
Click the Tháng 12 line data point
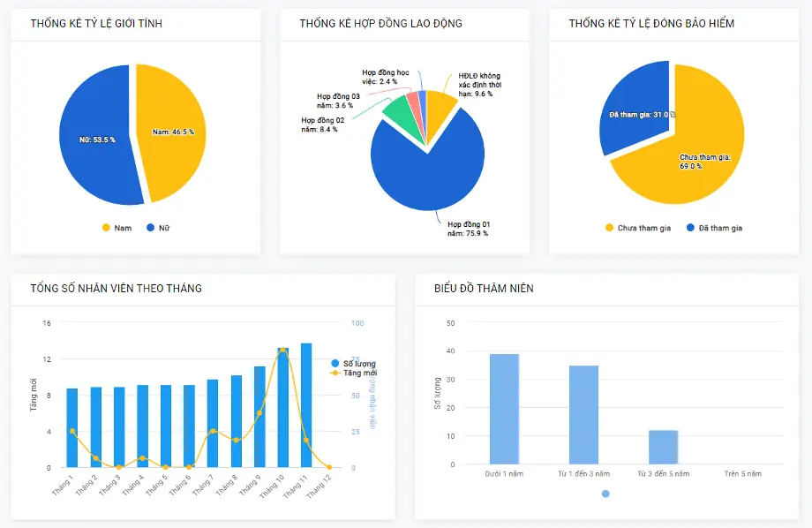tap(329, 467)
